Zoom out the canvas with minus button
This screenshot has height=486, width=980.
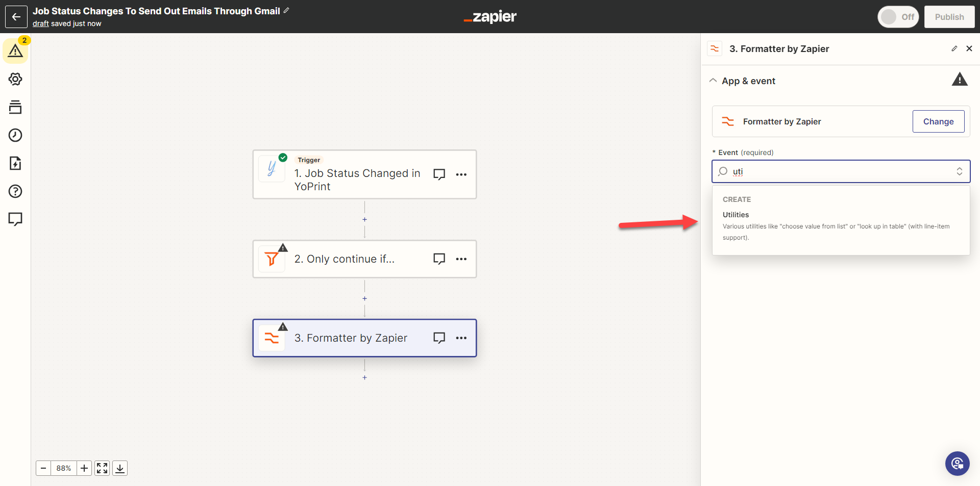click(x=43, y=468)
